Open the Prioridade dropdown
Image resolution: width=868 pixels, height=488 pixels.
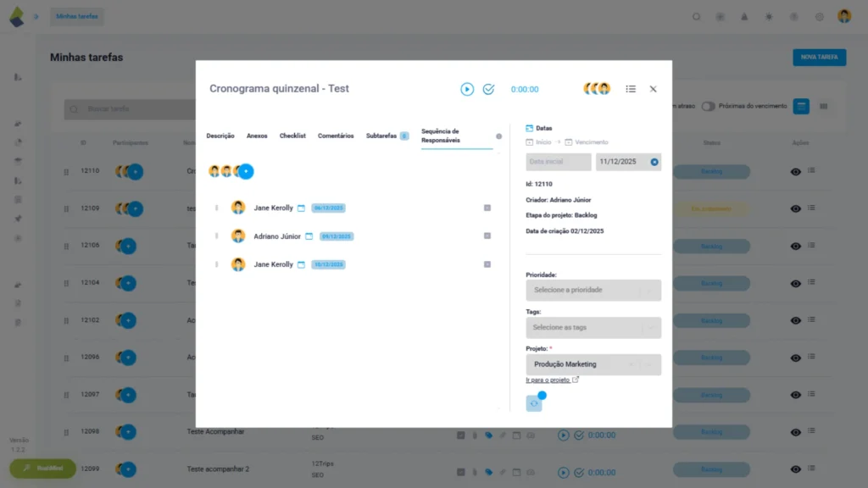(593, 290)
